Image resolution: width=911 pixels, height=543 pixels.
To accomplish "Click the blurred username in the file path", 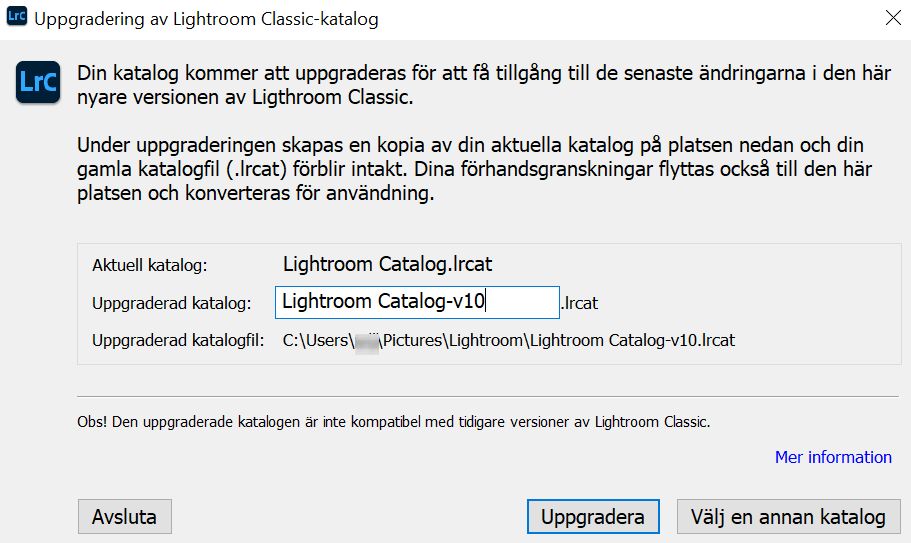I will (366, 340).
